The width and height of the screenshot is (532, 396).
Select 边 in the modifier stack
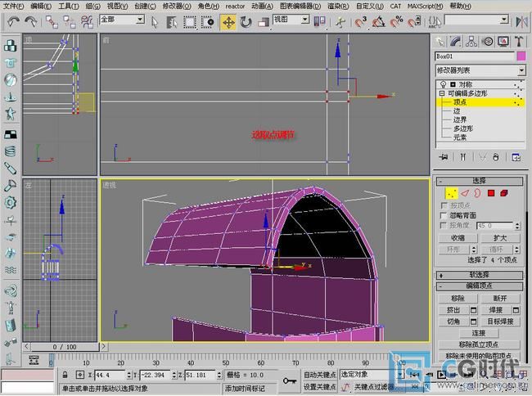tap(457, 111)
